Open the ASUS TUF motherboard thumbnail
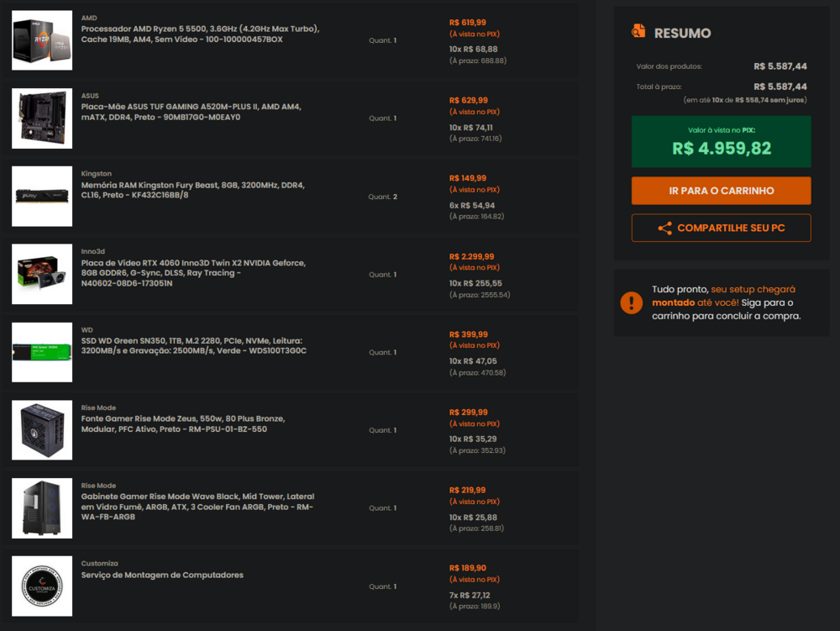This screenshot has height=631, width=840. click(x=42, y=118)
